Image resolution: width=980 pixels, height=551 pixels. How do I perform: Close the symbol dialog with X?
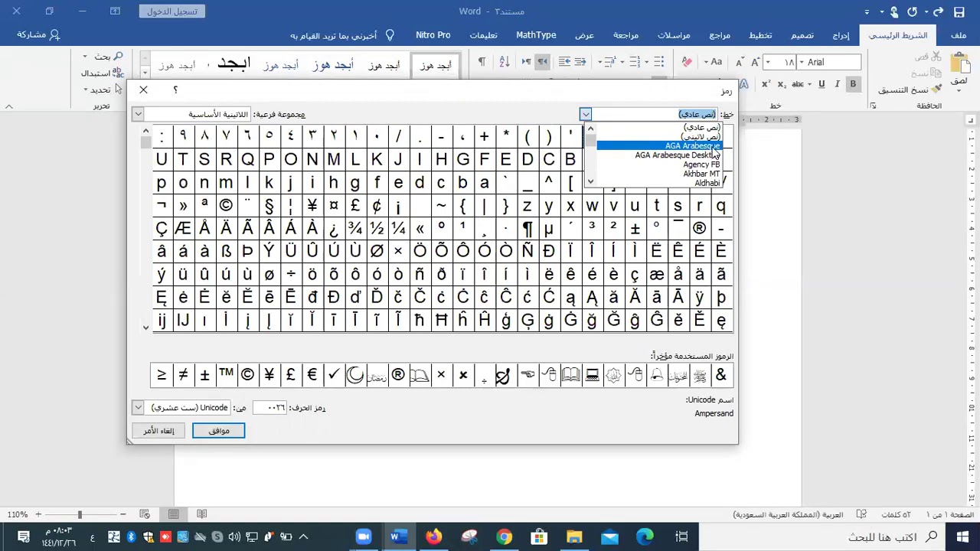[x=143, y=90]
